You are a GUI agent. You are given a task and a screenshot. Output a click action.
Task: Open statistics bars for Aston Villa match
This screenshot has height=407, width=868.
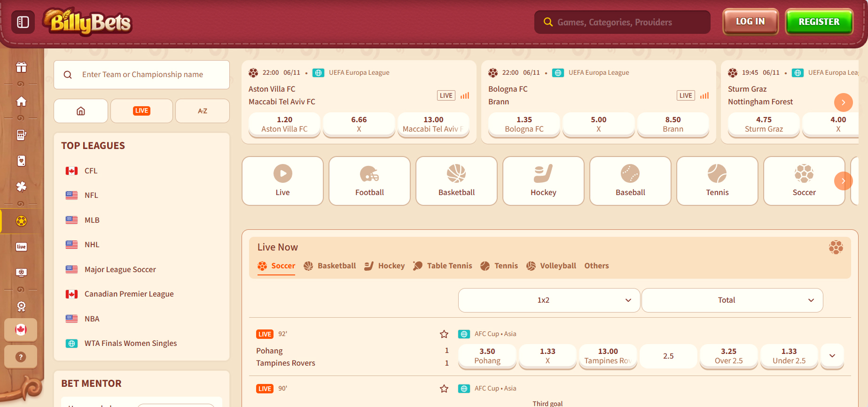[465, 95]
